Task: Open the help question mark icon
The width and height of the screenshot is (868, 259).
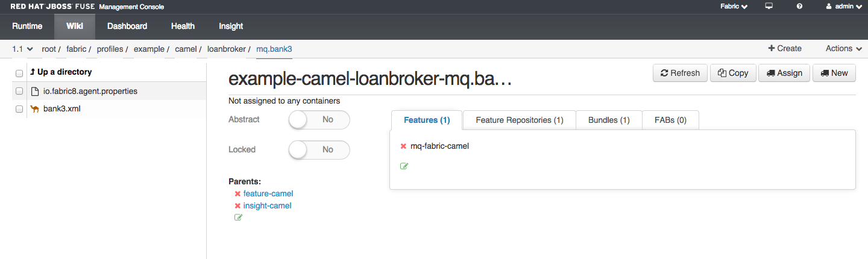Action: coord(799,6)
